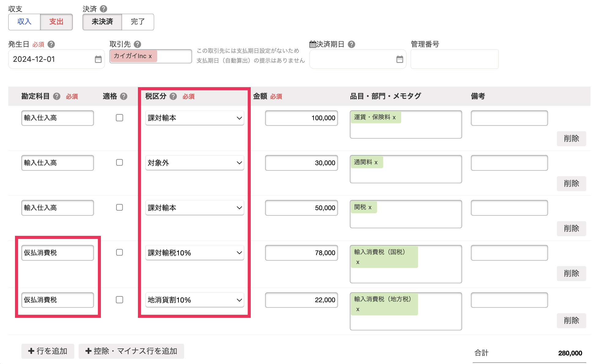Select 支出 expense toggle
This screenshot has width=611, height=364.
[x=56, y=22]
